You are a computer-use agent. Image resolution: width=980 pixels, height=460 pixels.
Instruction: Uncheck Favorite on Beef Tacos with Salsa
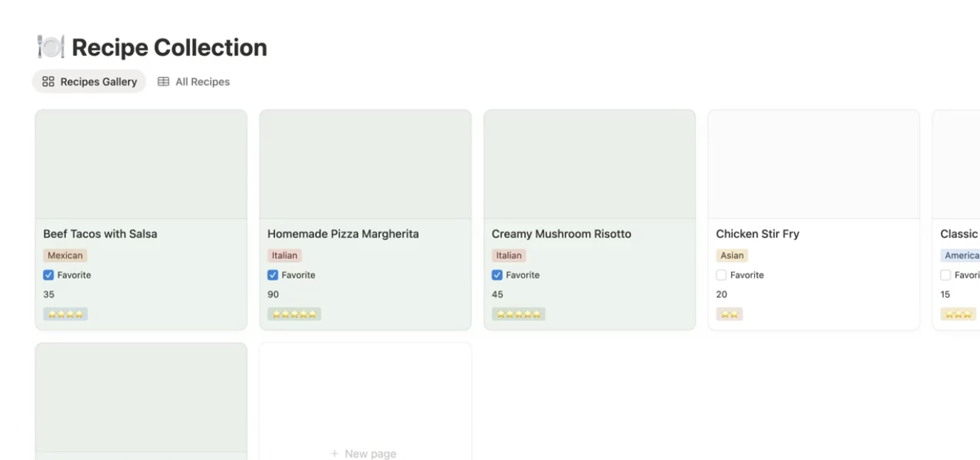(49, 275)
